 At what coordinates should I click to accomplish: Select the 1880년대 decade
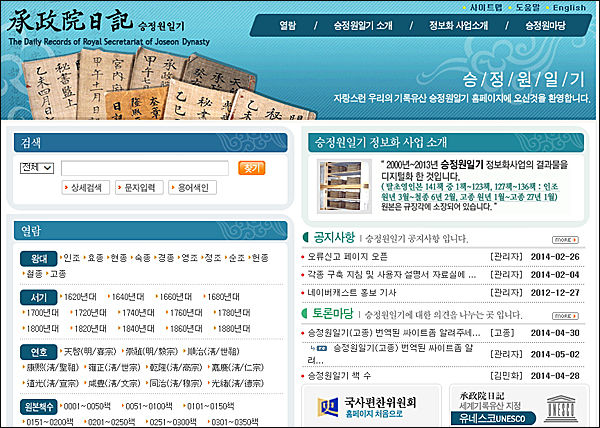(234, 329)
